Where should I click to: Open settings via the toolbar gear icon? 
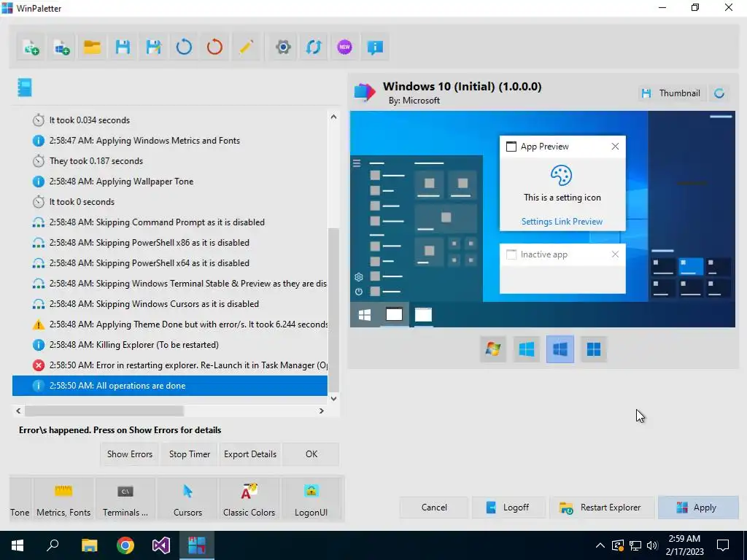(x=283, y=47)
